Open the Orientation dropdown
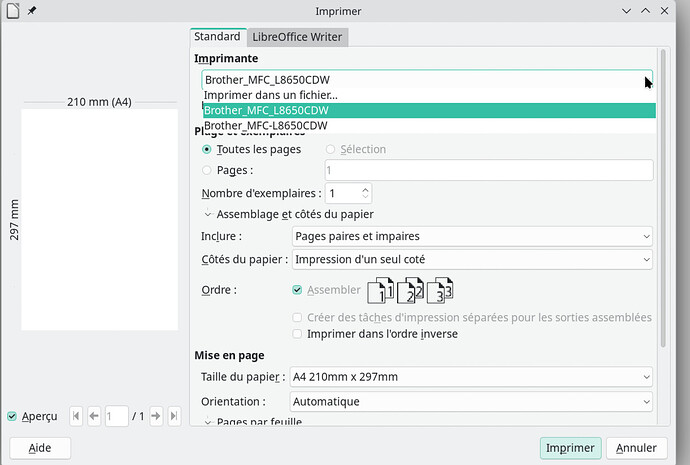 (x=471, y=401)
